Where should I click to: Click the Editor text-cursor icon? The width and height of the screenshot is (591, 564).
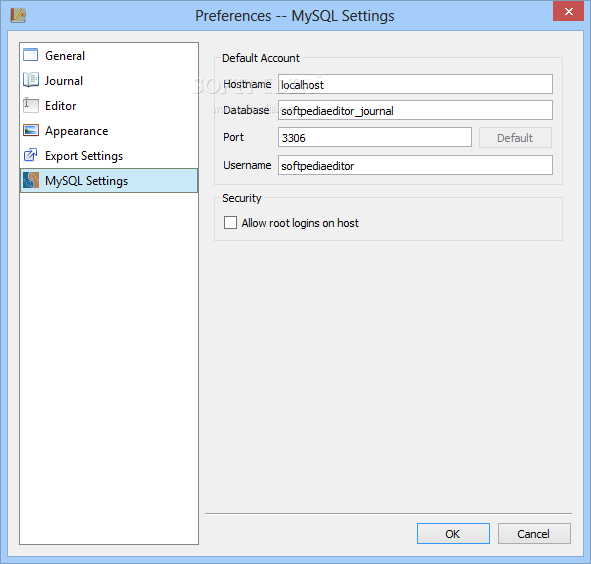pyautogui.click(x=31, y=105)
